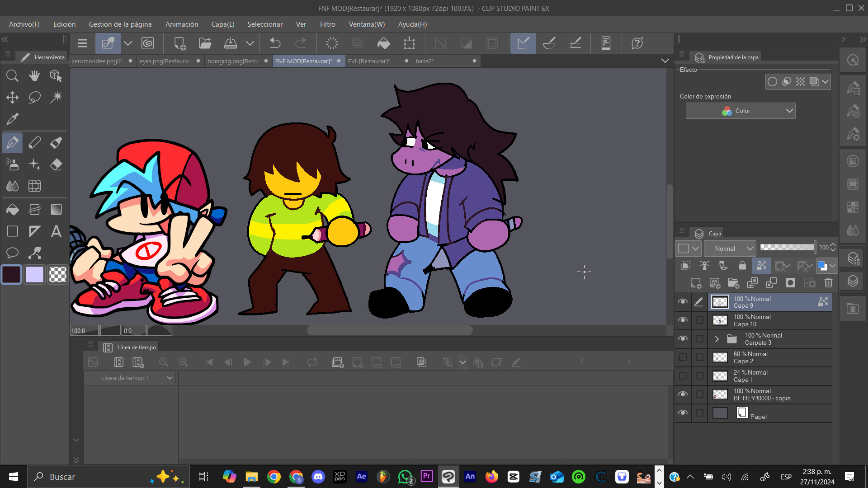Open Google Chrome from the taskbar
Screen dimensions: 868x488
[x=274, y=477]
